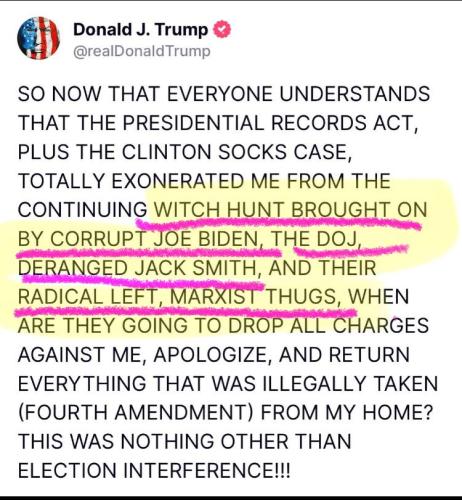Select the phrase DERANGED JACK SMITH

(138, 268)
